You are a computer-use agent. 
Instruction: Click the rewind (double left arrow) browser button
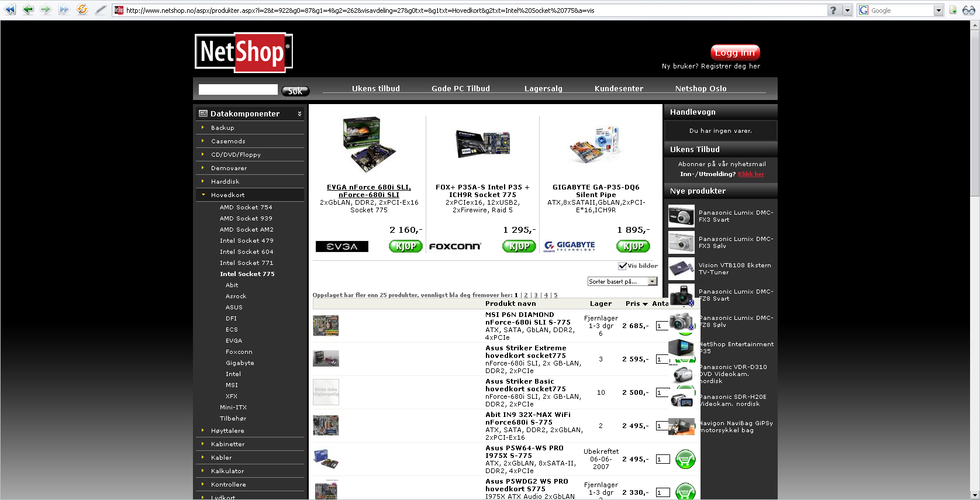pos(10,10)
